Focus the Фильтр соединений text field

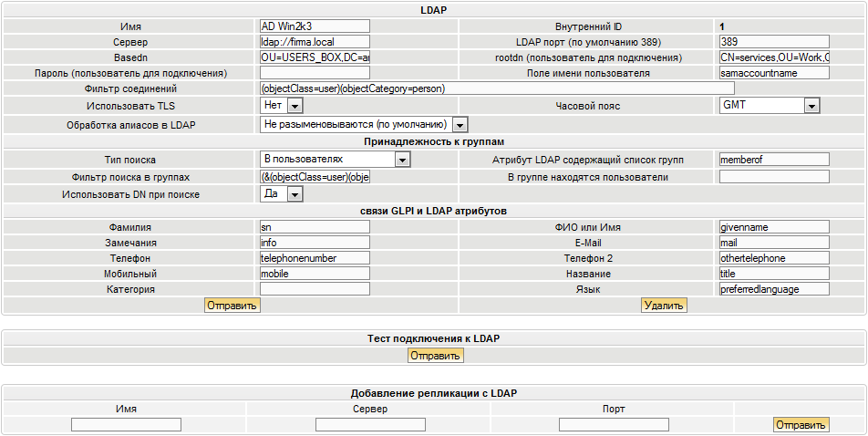(483, 88)
